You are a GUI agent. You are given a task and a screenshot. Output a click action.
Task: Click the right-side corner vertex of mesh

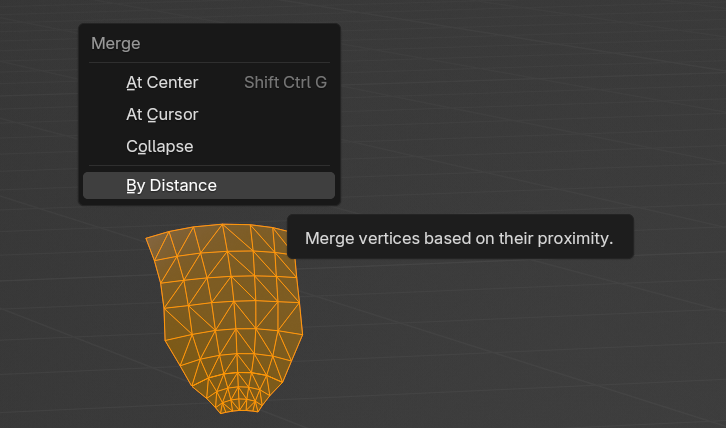pyautogui.click(x=302, y=334)
